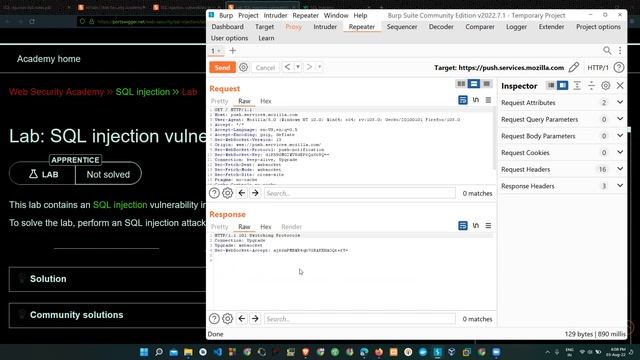
Task: Focus the Response search field
Action: 360,319
